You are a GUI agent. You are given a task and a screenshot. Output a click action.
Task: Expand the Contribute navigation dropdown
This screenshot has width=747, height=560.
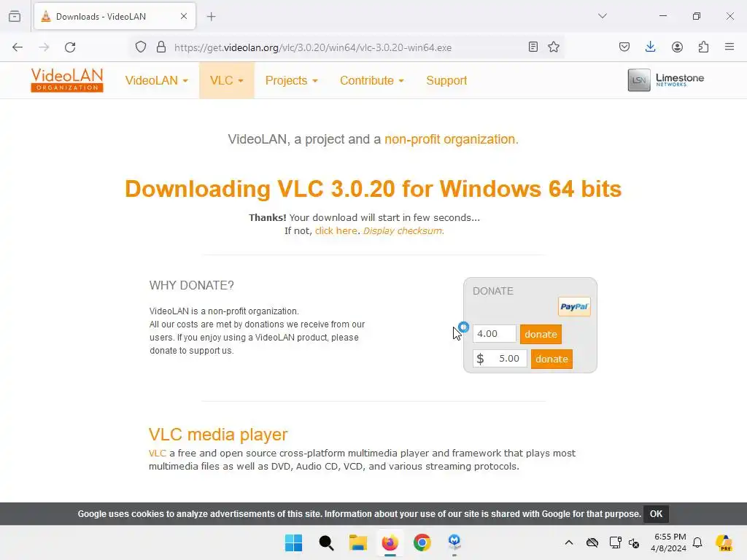[x=372, y=80]
